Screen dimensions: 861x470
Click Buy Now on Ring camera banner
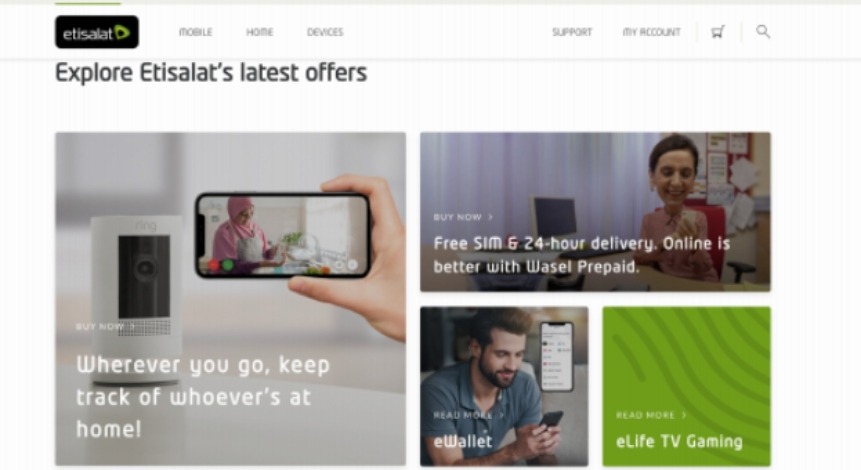coord(100,327)
